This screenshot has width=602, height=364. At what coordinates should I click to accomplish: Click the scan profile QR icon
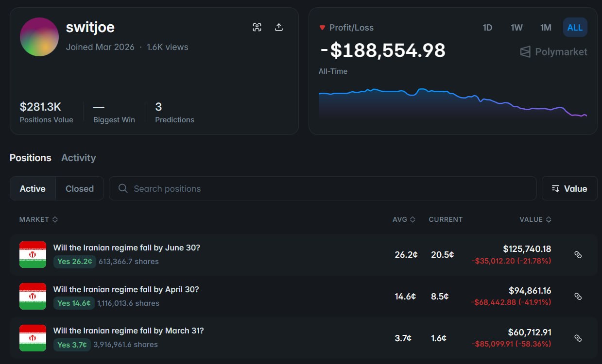257,27
